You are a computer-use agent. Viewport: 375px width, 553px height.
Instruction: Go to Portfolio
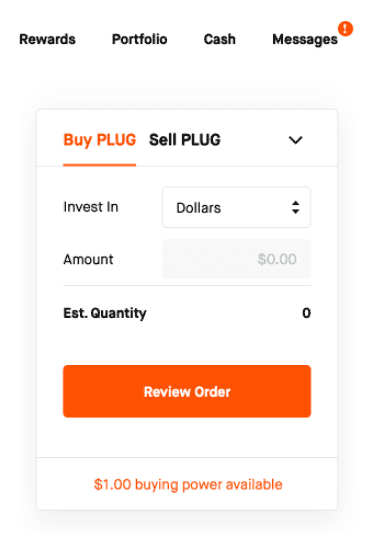139,39
